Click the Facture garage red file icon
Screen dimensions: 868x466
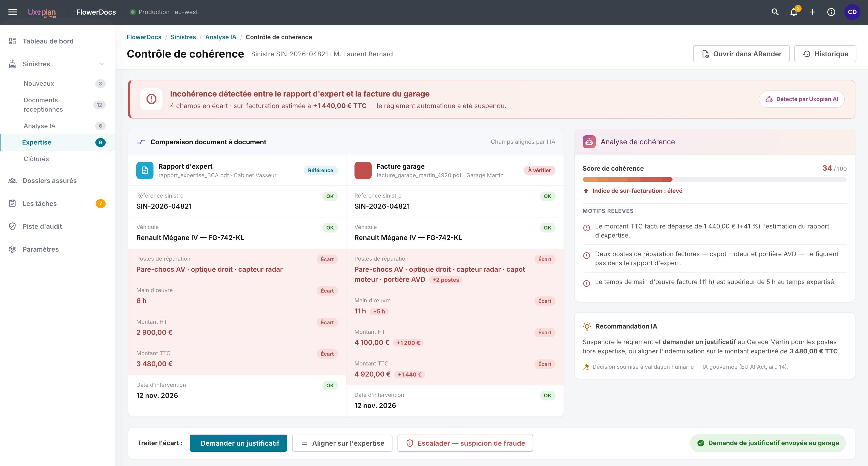(363, 170)
